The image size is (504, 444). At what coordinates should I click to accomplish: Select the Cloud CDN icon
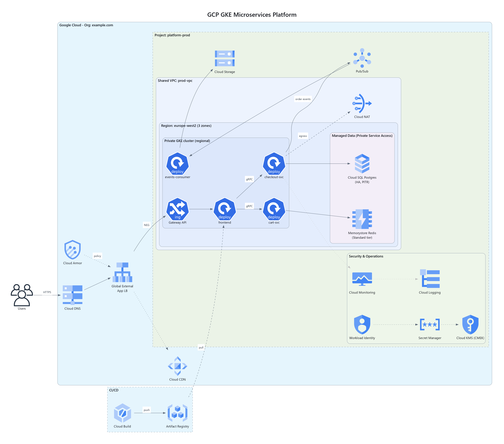178,366
